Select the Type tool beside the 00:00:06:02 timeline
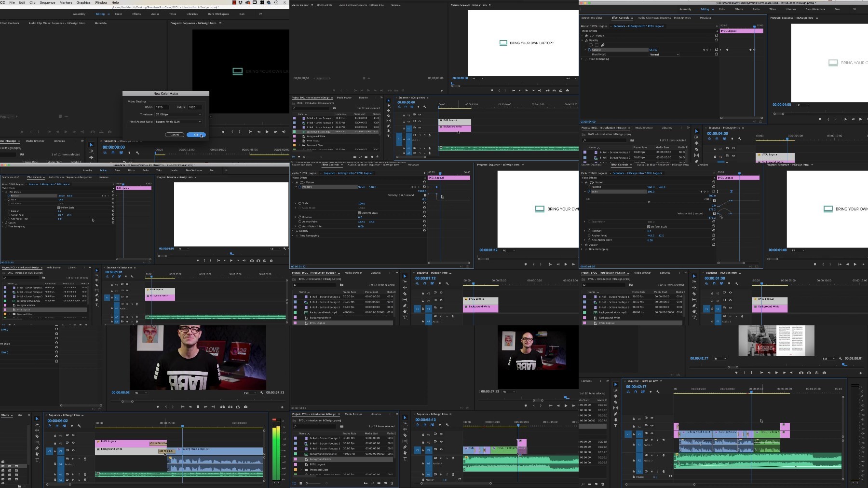Screen dimensions: 868x488 pos(37,460)
